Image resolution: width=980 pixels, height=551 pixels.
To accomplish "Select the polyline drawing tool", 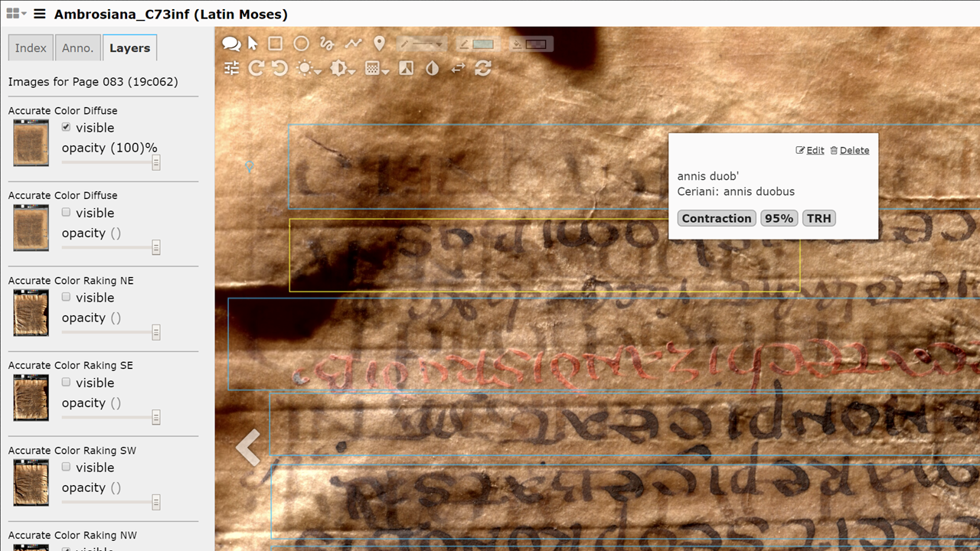I will pos(353,44).
